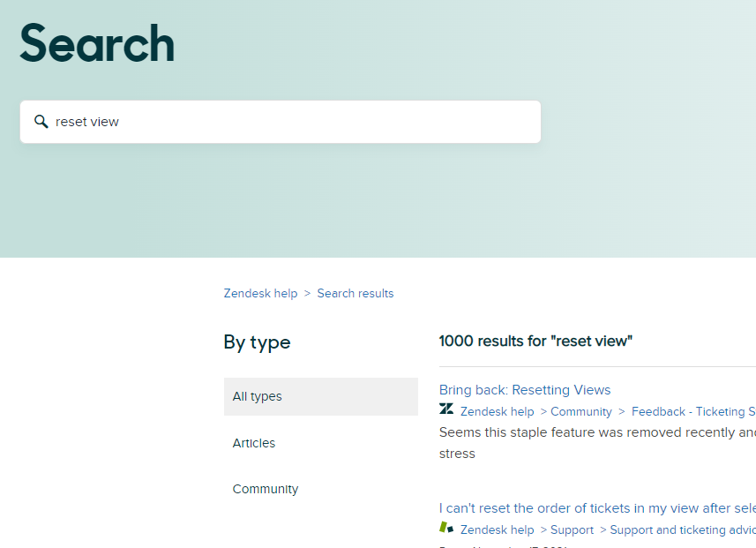Click the Search results breadcrumb link
The image size is (756, 548).
pos(355,293)
